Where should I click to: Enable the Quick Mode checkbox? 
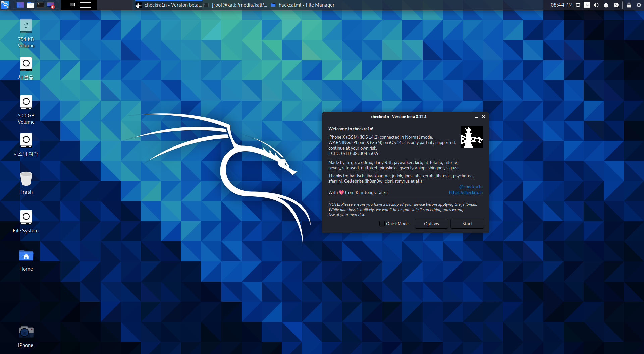tap(382, 224)
